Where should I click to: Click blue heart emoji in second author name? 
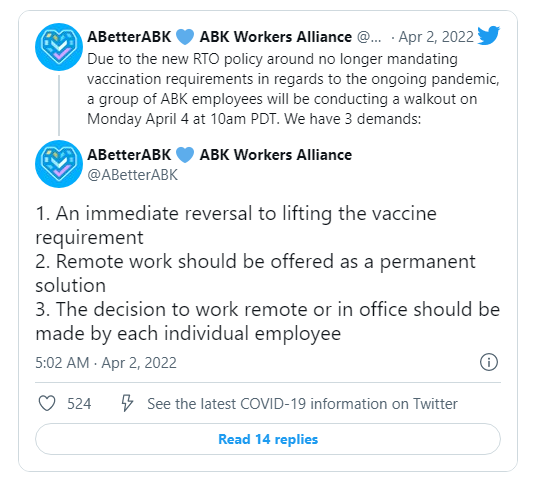[x=185, y=155]
